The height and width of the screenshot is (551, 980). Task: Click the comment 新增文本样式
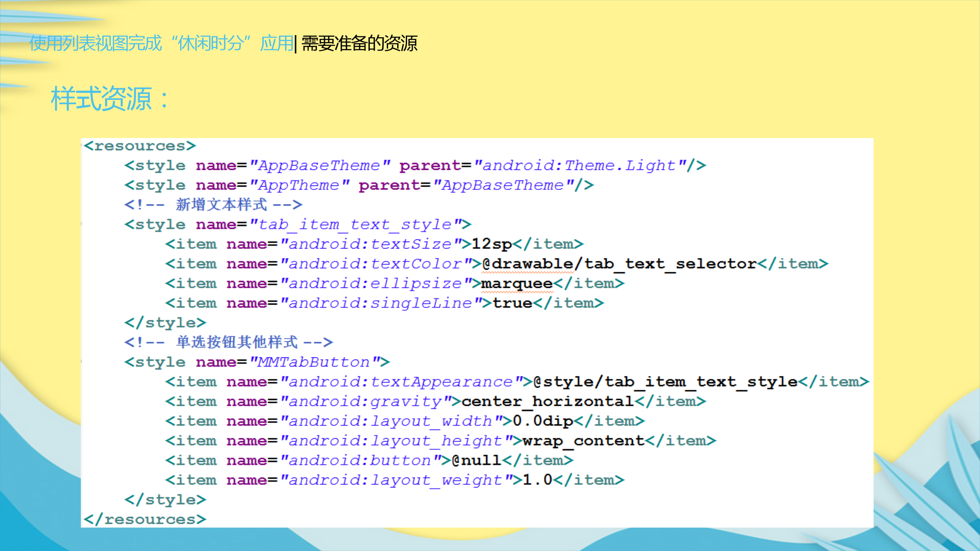213,205
